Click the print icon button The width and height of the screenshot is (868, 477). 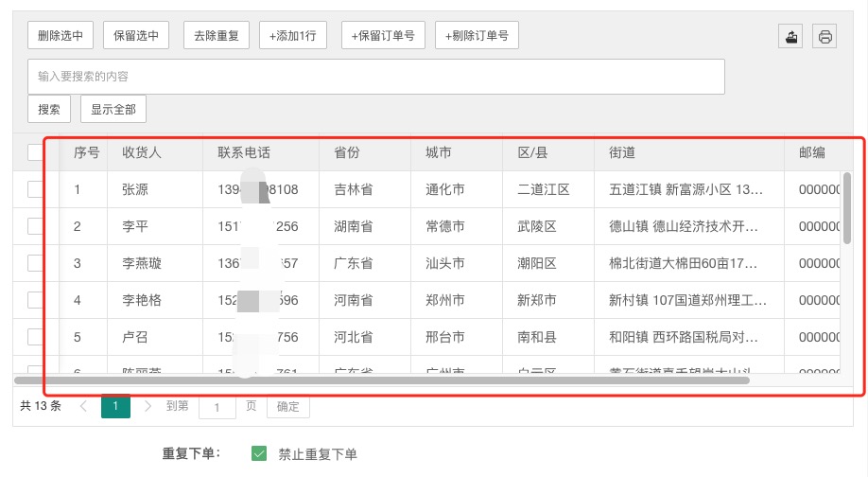coord(825,37)
